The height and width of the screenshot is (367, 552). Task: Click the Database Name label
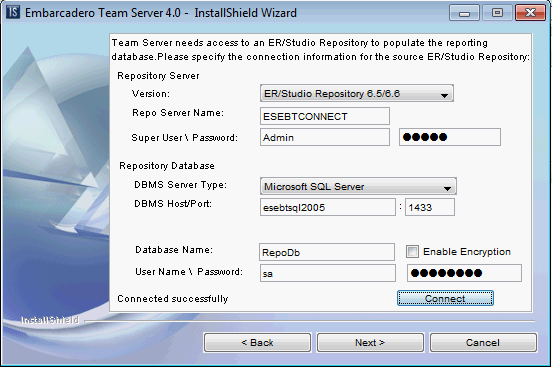click(174, 250)
